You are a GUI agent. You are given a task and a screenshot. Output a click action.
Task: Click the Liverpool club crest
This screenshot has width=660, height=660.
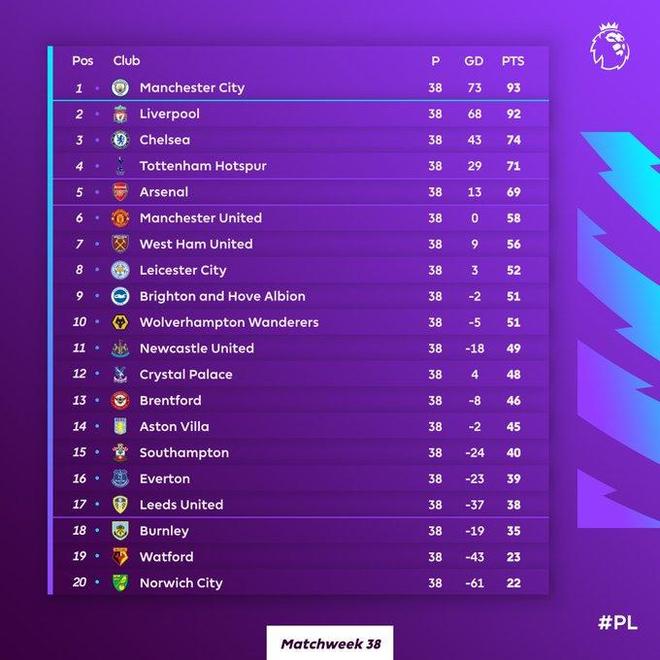tap(120, 114)
